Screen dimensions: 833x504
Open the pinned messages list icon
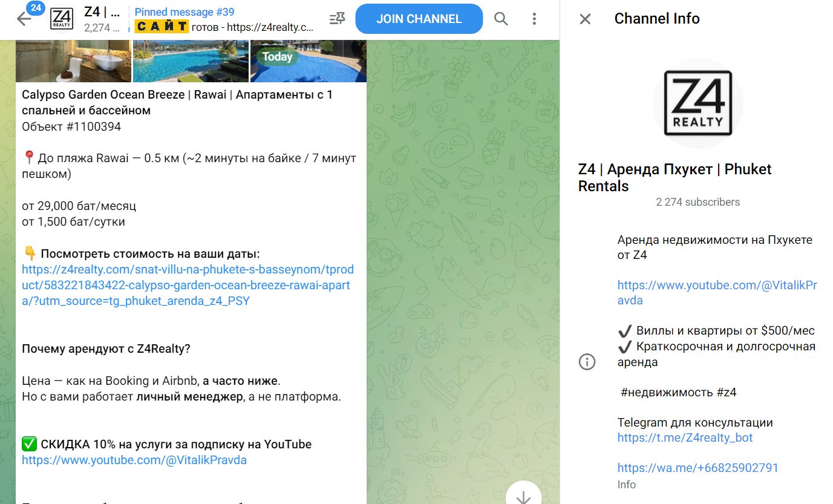point(336,19)
